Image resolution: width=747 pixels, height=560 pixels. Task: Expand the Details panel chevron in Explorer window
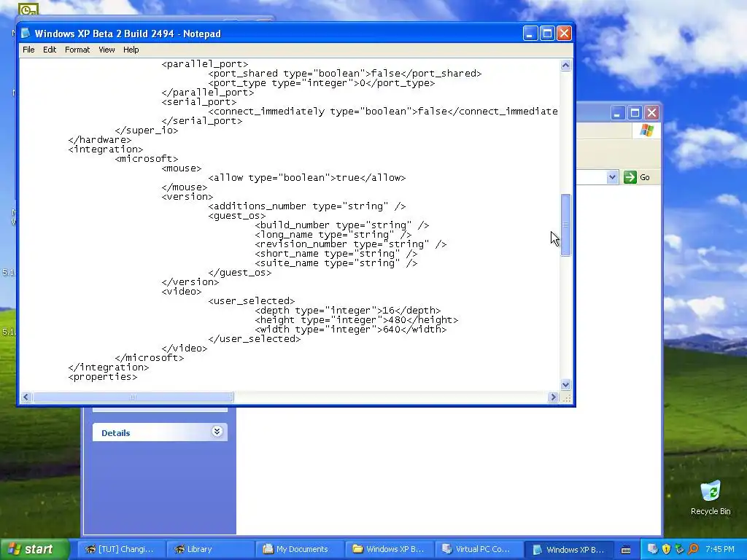tap(217, 432)
